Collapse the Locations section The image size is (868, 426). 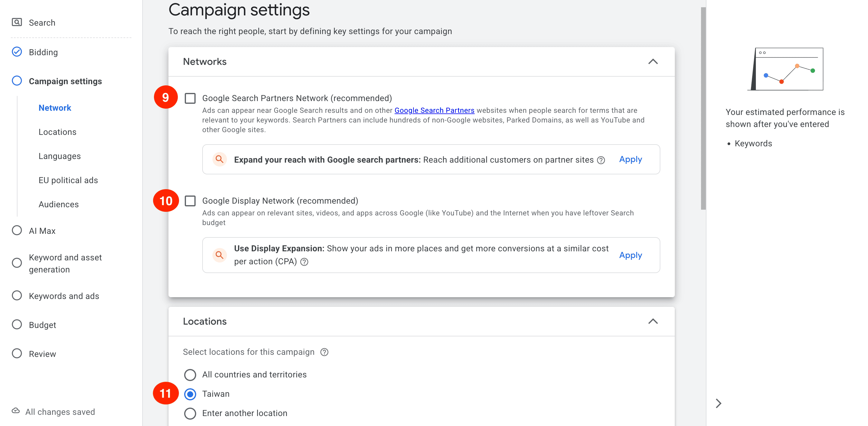pyautogui.click(x=653, y=321)
